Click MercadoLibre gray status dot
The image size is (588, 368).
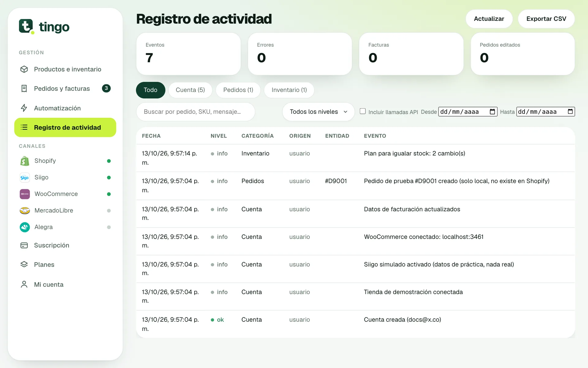pyautogui.click(x=109, y=211)
